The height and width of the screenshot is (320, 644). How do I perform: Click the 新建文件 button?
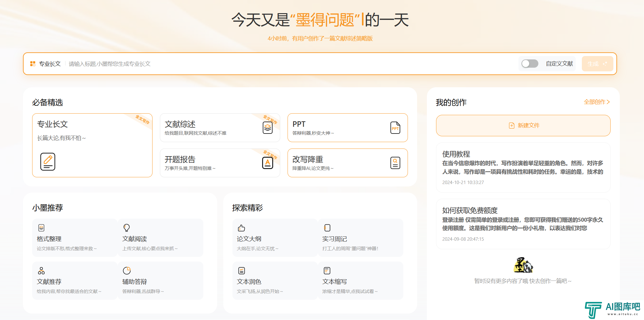coord(523,126)
